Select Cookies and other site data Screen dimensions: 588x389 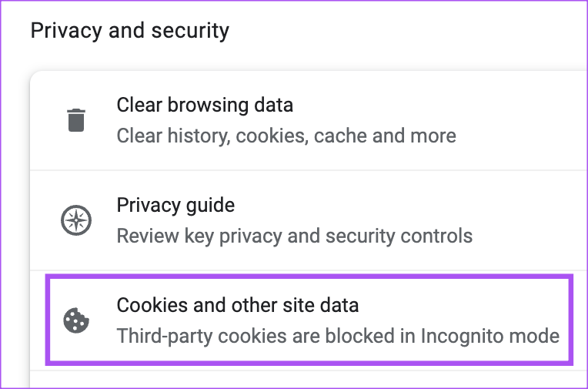pyautogui.click(x=237, y=305)
